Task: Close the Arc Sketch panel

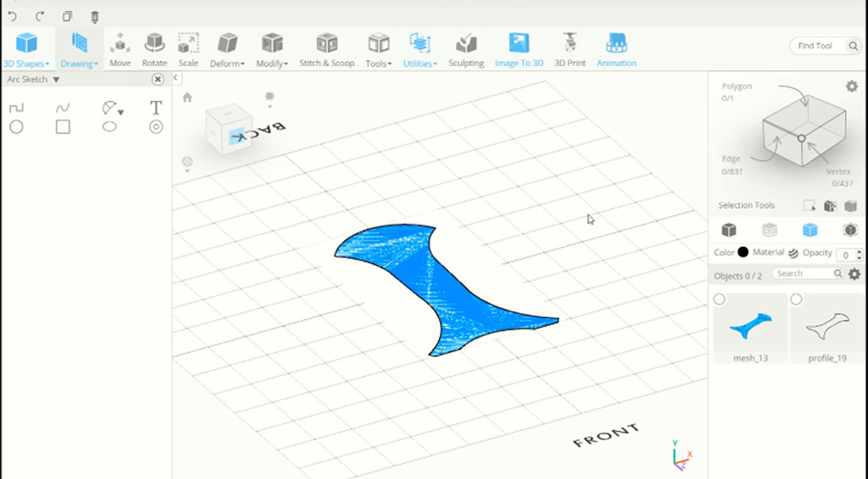Action: 158,79
